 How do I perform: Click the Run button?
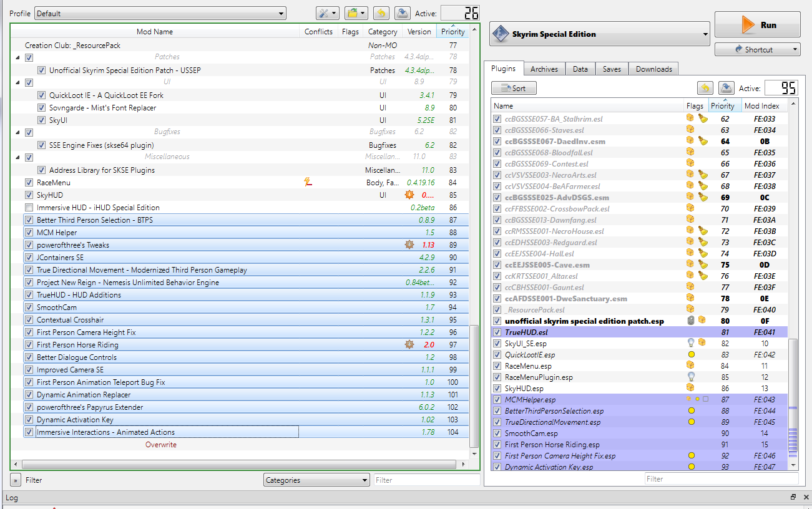pos(757,25)
